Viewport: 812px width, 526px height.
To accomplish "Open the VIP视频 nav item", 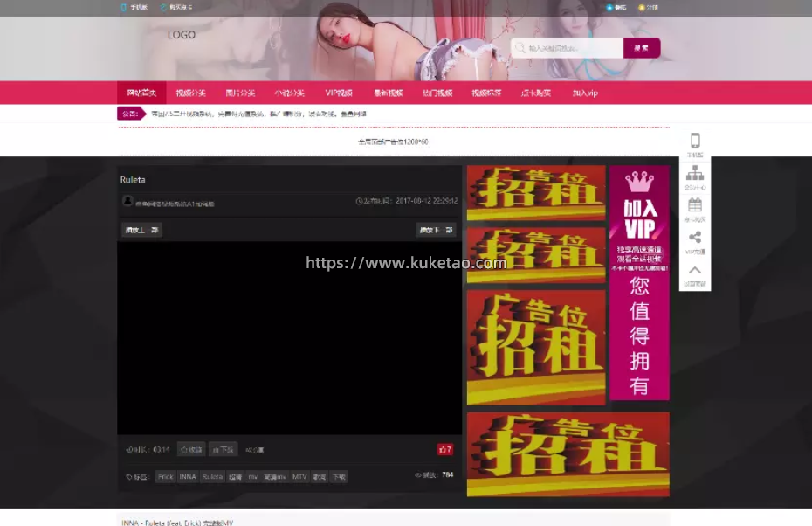I will click(x=339, y=93).
